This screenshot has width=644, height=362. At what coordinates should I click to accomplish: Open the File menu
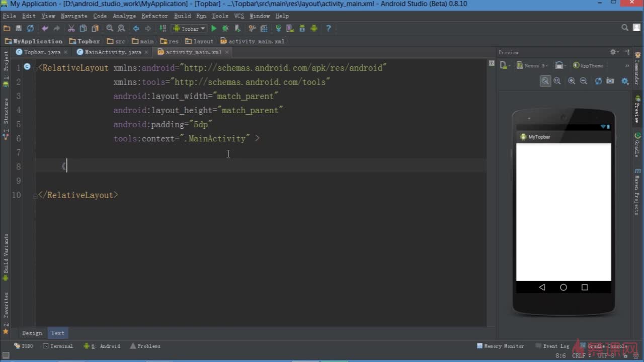pyautogui.click(x=10, y=16)
